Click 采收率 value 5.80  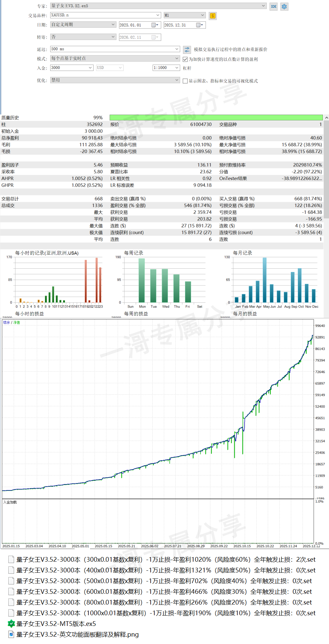pos(98,172)
